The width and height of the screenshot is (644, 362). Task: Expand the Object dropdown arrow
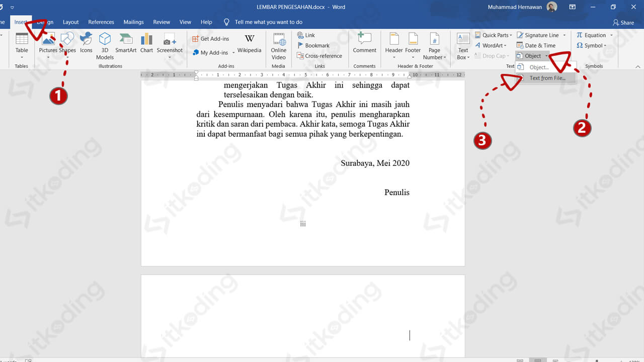546,56
